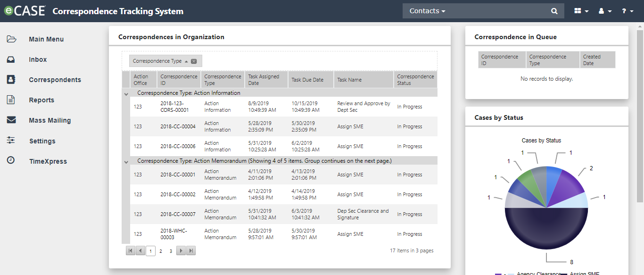Click the Settings sliders icon
The width and height of the screenshot is (644, 275).
(11, 141)
